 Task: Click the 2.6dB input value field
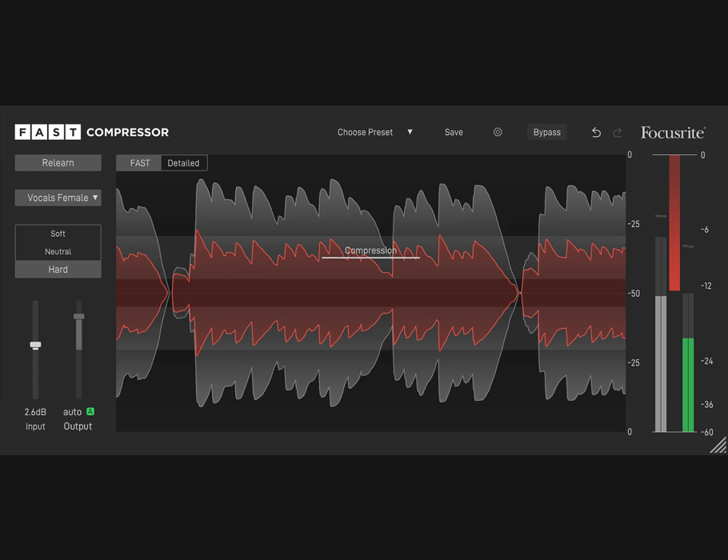35,412
